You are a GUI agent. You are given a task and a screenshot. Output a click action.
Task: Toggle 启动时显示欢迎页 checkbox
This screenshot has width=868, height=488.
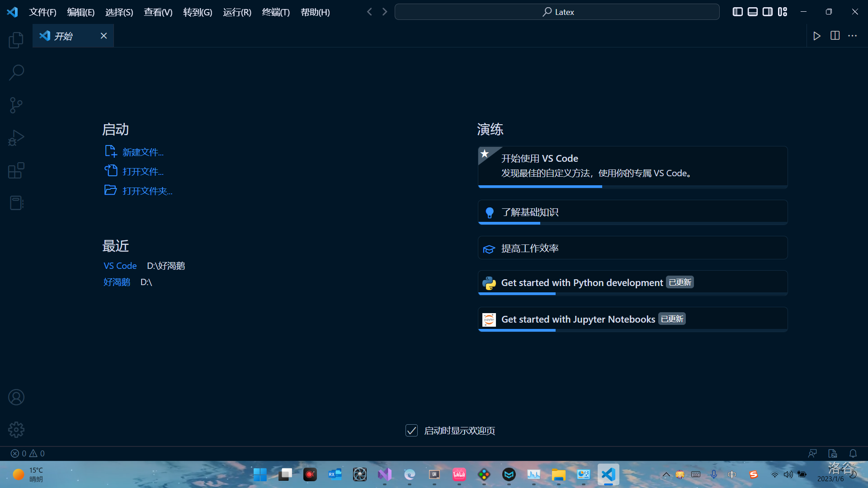411,431
